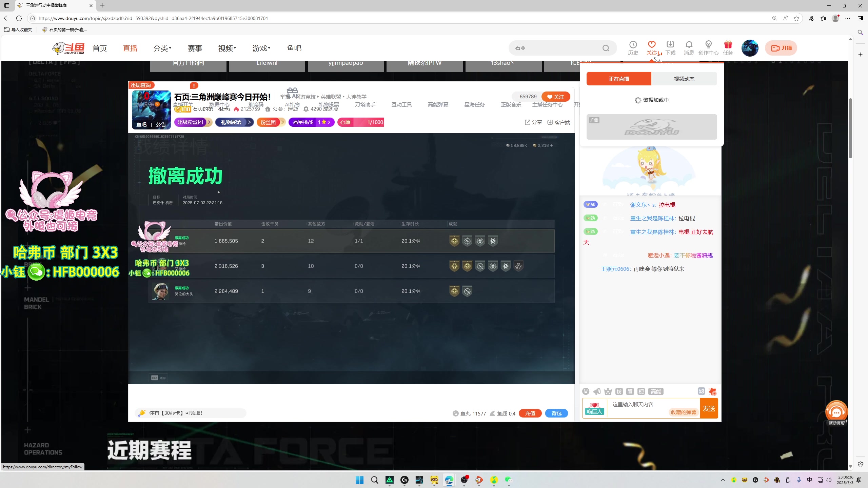
Task: Go to 首页 in the navigation
Action: pos(100,48)
